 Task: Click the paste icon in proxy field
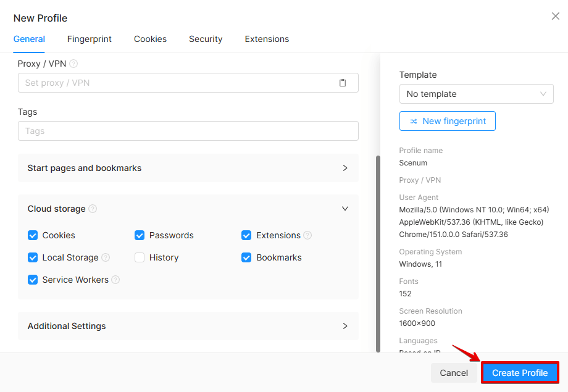pyautogui.click(x=342, y=83)
